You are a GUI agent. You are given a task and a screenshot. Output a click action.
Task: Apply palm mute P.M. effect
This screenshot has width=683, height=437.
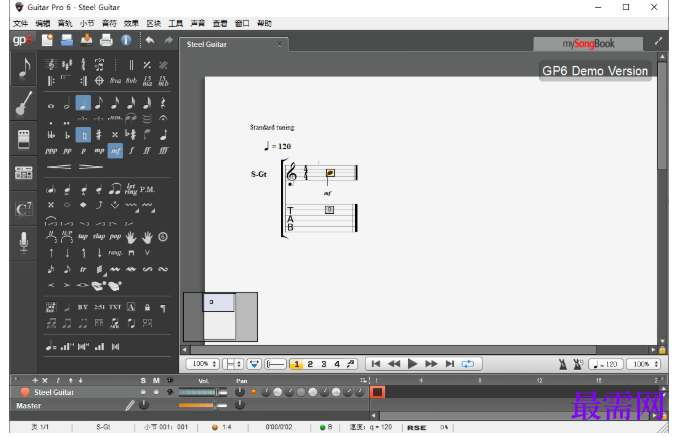point(147,190)
